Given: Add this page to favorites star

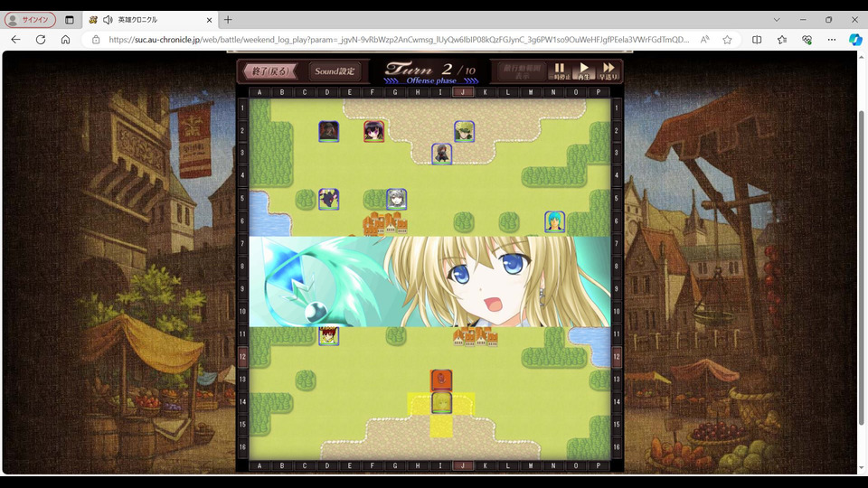Looking at the screenshot, I should (x=727, y=40).
